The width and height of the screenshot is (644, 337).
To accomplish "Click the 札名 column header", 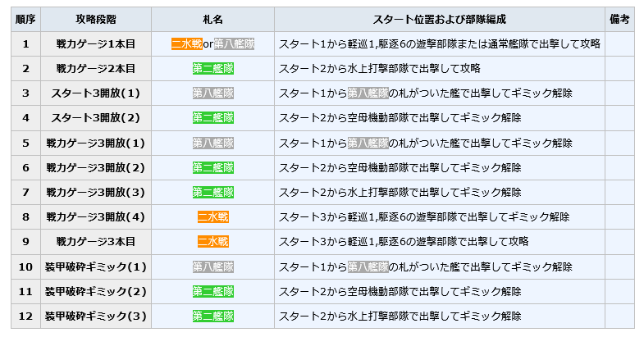I will [212, 20].
